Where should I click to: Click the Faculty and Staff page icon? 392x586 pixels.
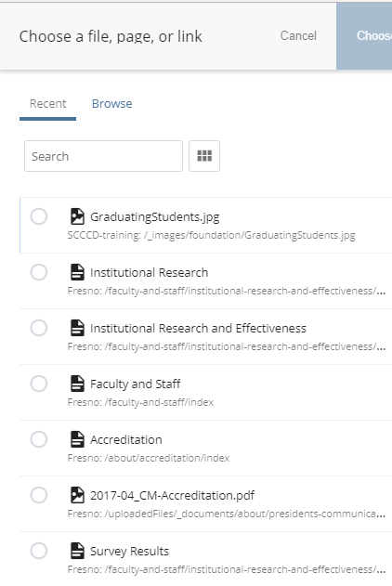(77, 384)
